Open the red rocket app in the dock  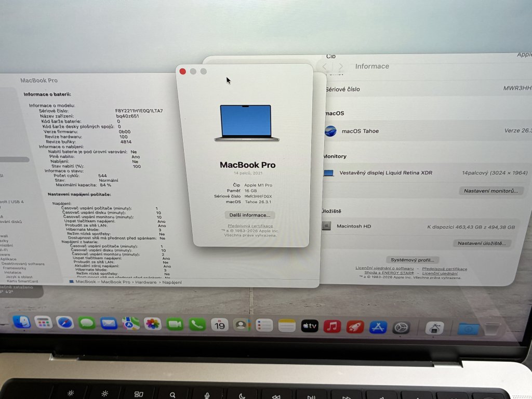[x=355, y=327]
